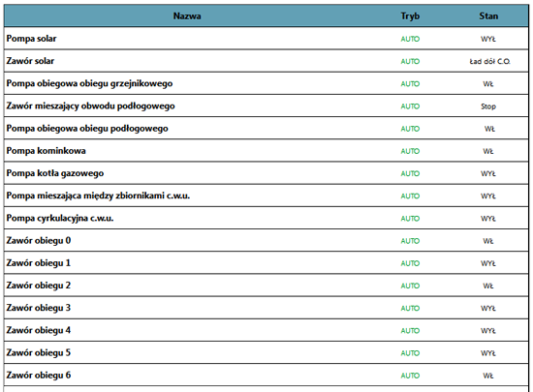Click AUTO mode for Zawór obiegu 1

(410, 263)
